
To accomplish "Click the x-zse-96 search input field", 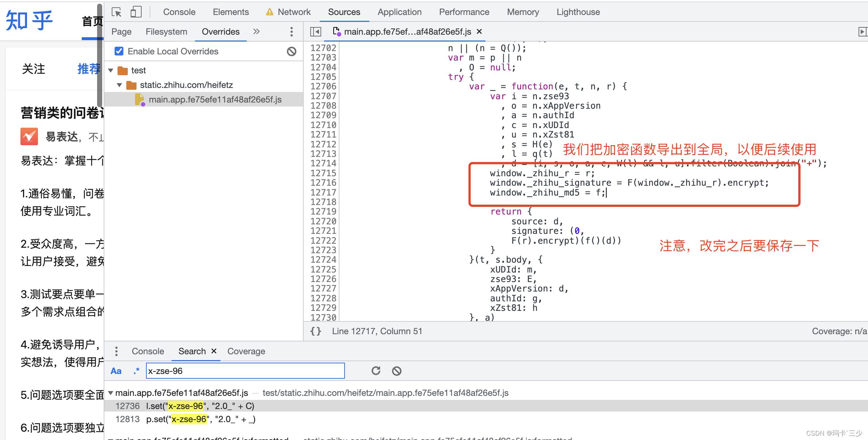I will (245, 371).
